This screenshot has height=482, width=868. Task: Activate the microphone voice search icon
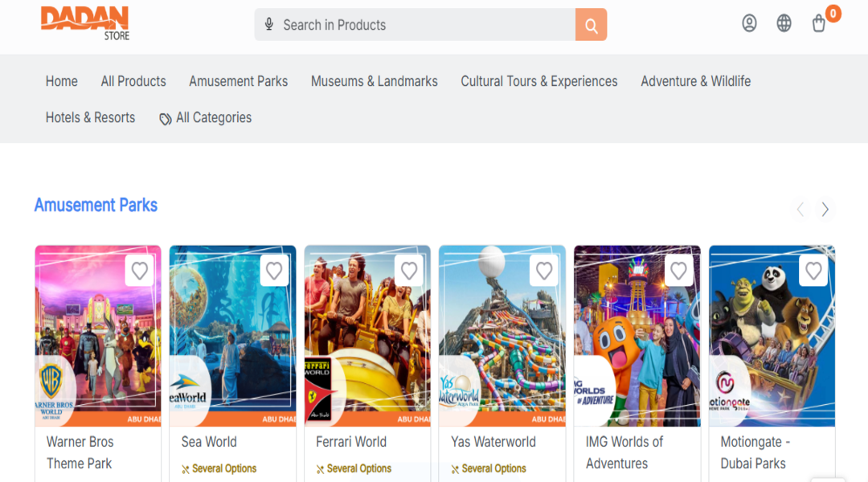pyautogui.click(x=269, y=24)
